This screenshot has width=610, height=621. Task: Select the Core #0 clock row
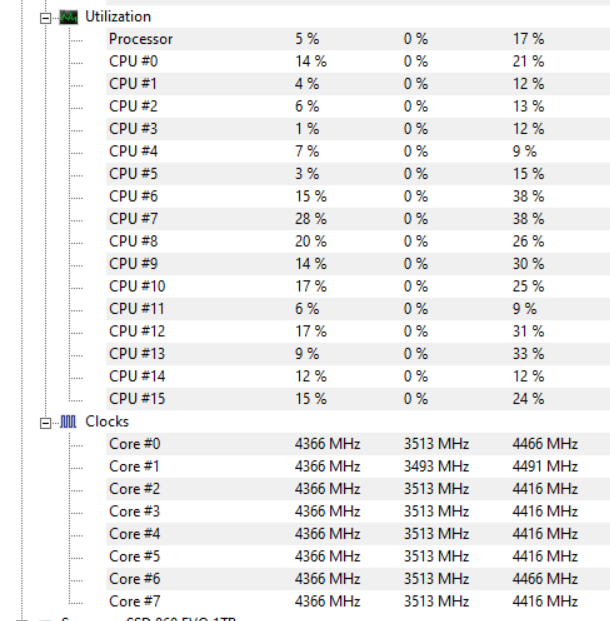point(358,444)
